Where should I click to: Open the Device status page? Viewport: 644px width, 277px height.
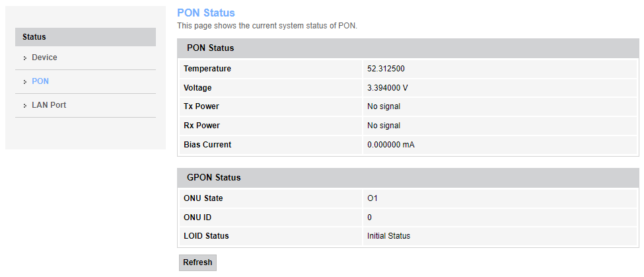point(44,58)
